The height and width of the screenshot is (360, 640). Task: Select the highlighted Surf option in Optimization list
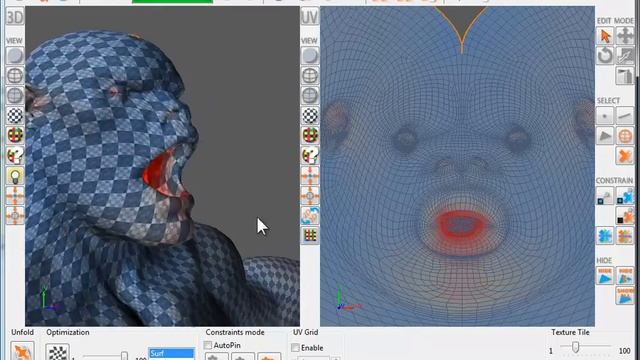point(171,353)
